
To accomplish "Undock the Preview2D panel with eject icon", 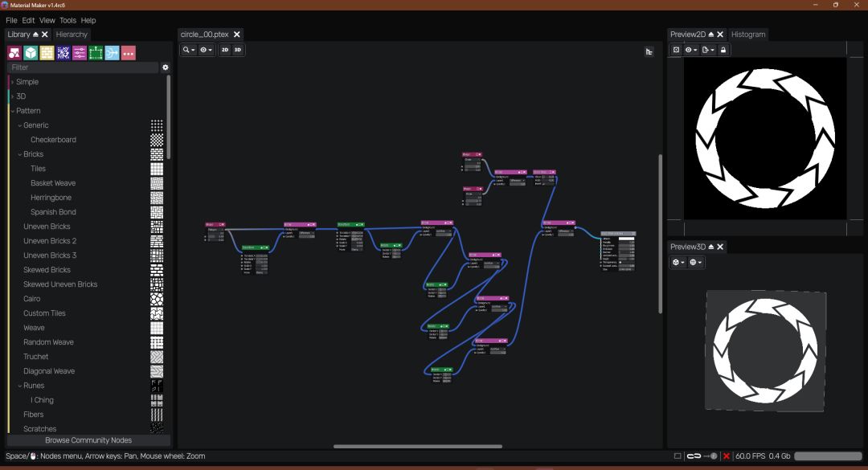I will [710, 35].
